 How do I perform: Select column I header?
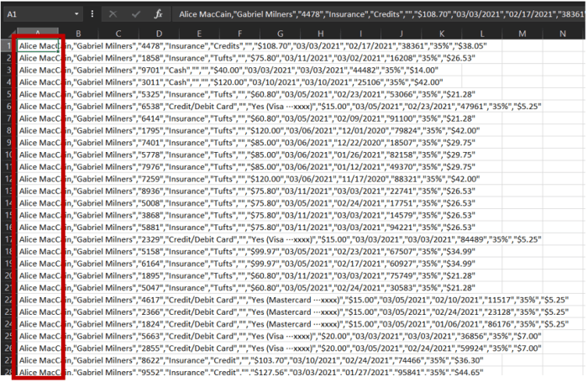pyautogui.click(x=360, y=34)
